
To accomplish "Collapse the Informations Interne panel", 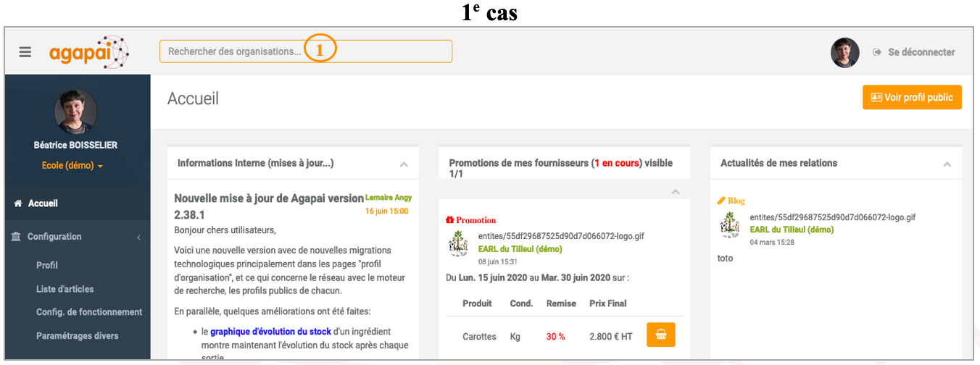I will (404, 164).
